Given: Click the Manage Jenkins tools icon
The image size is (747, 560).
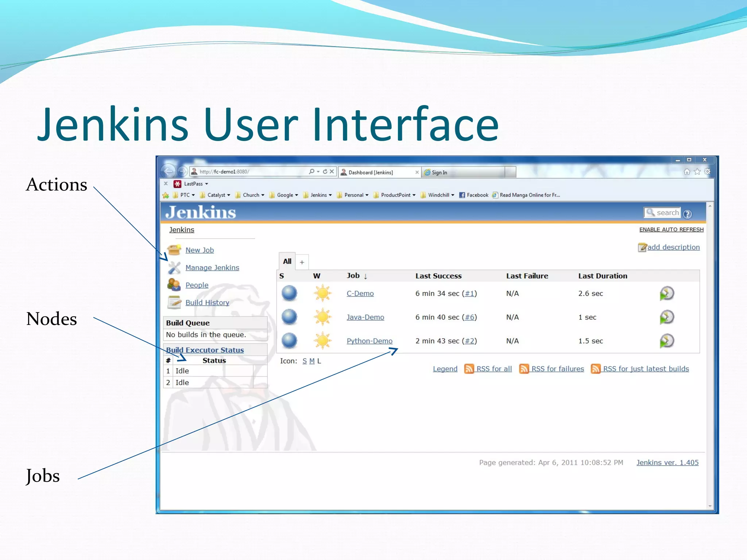Looking at the screenshot, I should pos(174,268).
